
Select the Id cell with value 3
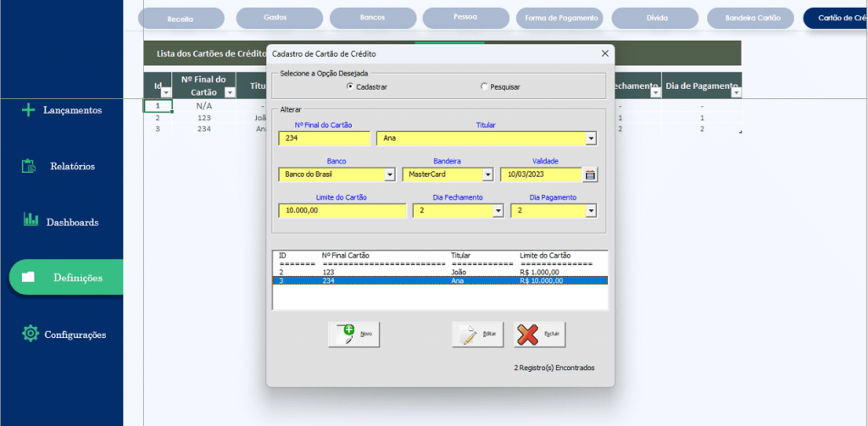[x=158, y=129]
